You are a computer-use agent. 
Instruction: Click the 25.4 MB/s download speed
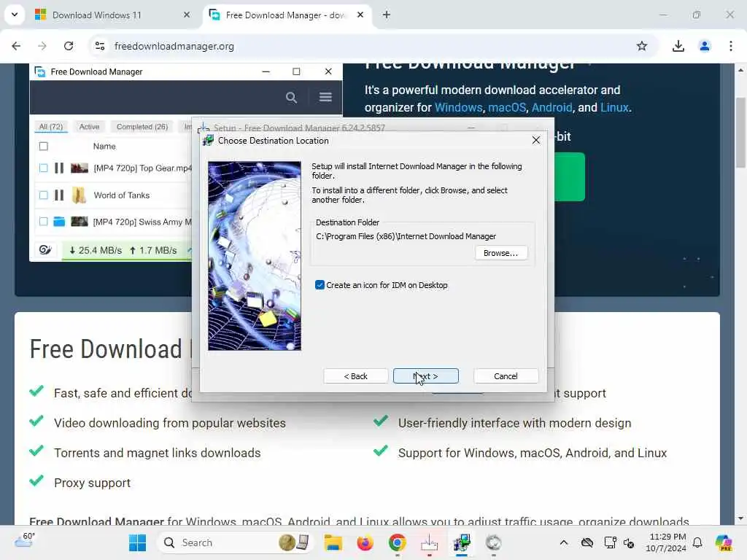point(96,250)
